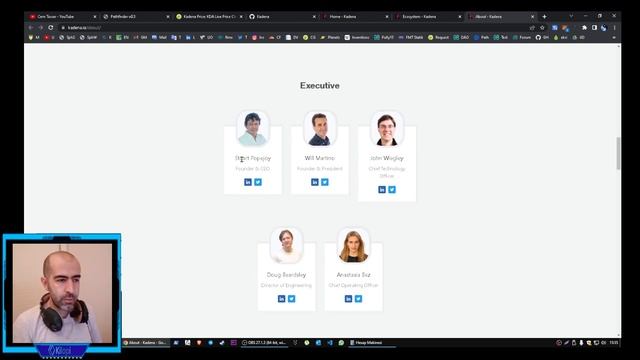Click Anastasia Bez's profile photo
Screen dimensions: 640x360
click(x=353, y=245)
